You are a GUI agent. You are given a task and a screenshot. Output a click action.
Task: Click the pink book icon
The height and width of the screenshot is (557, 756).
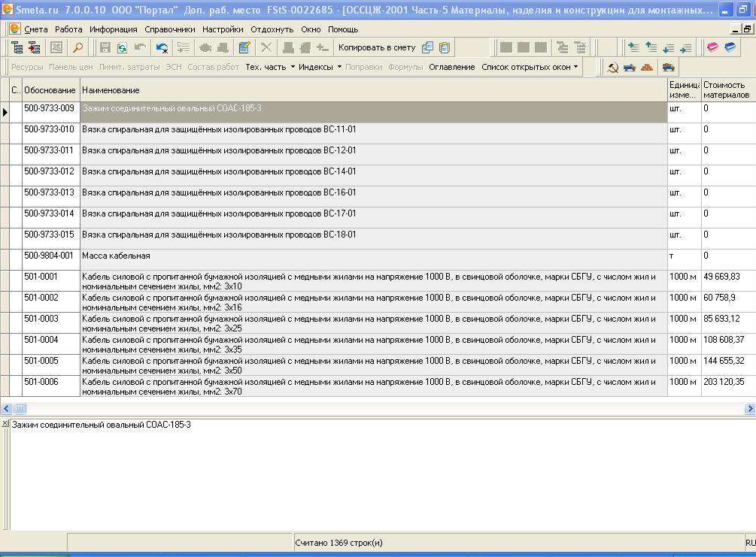712,47
